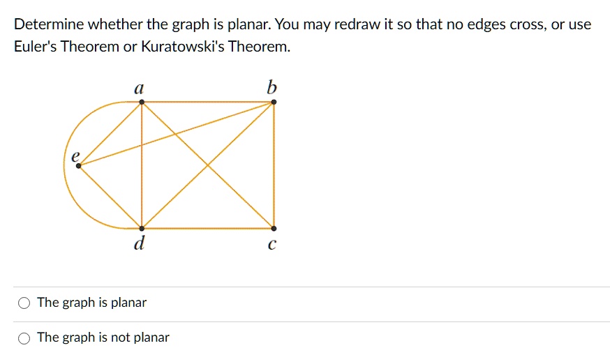Click the "Determine whether the graph is planar" sentence
610x364 pixels.
[x=142, y=24]
